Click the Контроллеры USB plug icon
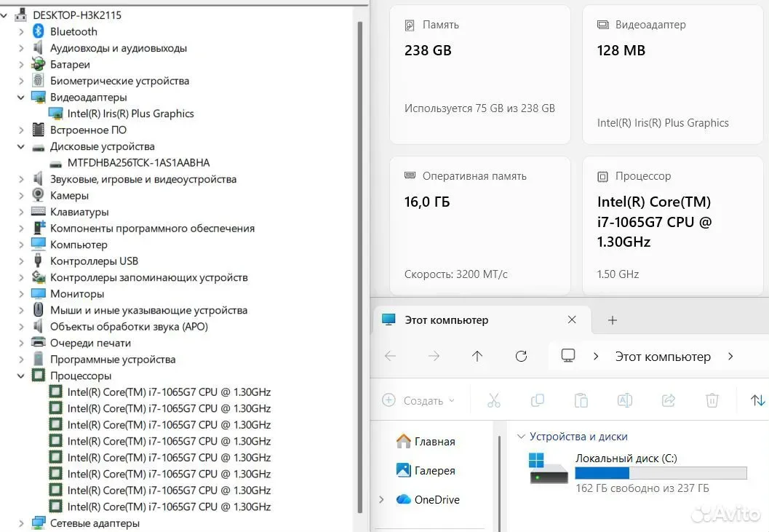This screenshot has width=769, height=532. [39, 261]
